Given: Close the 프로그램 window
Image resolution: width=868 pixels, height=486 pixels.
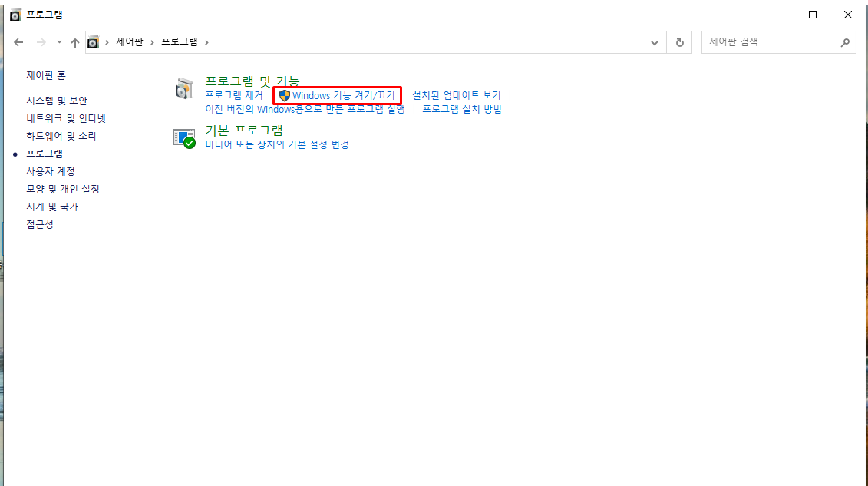Looking at the screenshot, I should point(847,15).
